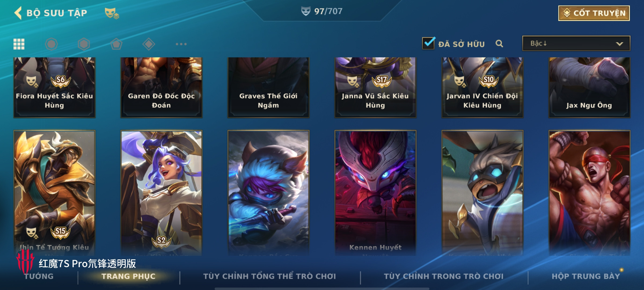This screenshot has width=644, height=290.
Task: Select the octagon rarity filter icon
Action: (51, 44)
